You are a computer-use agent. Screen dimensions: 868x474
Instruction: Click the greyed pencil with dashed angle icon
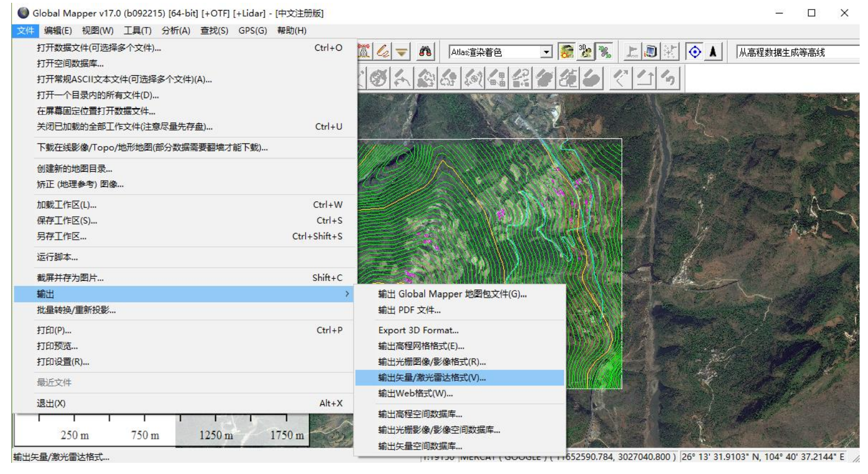coord(621,78)
